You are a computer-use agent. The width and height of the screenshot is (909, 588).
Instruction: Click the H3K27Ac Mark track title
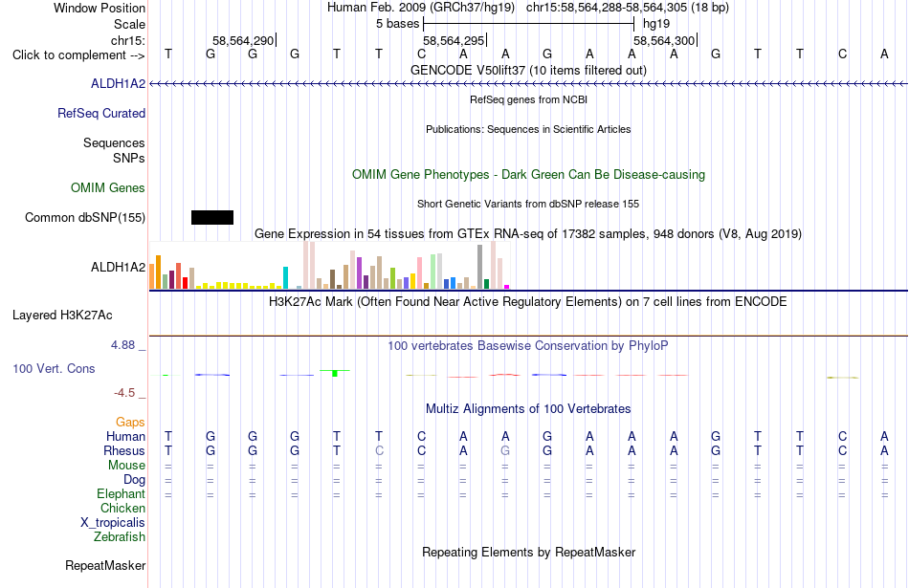point(528,302)
